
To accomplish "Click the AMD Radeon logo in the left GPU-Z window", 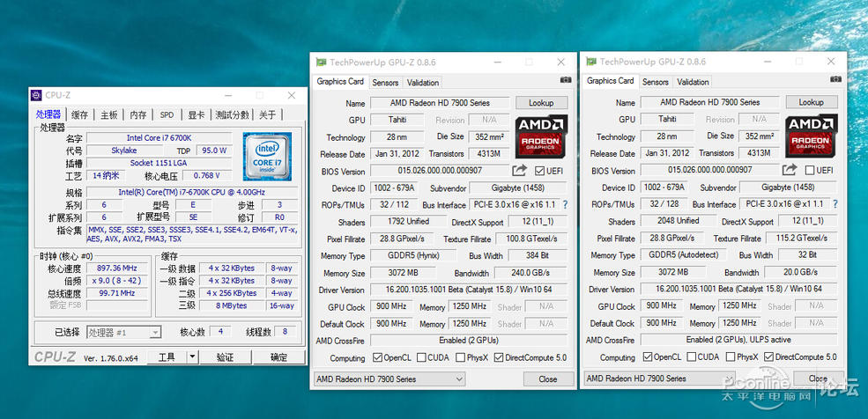I will tap(542, 137).
